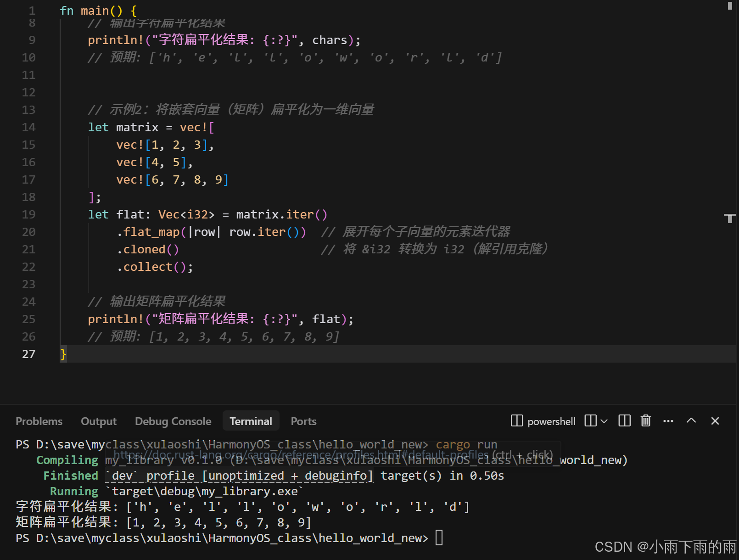Click 'println!' on line 9
Screen dimensions: 739x560
pos(116,40)
